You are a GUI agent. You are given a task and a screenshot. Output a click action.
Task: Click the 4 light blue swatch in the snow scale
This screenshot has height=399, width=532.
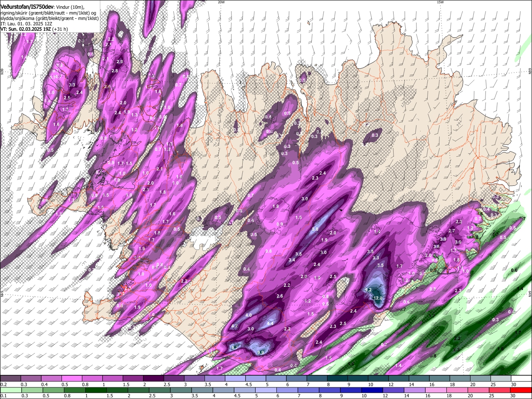(x=235, y=379)
